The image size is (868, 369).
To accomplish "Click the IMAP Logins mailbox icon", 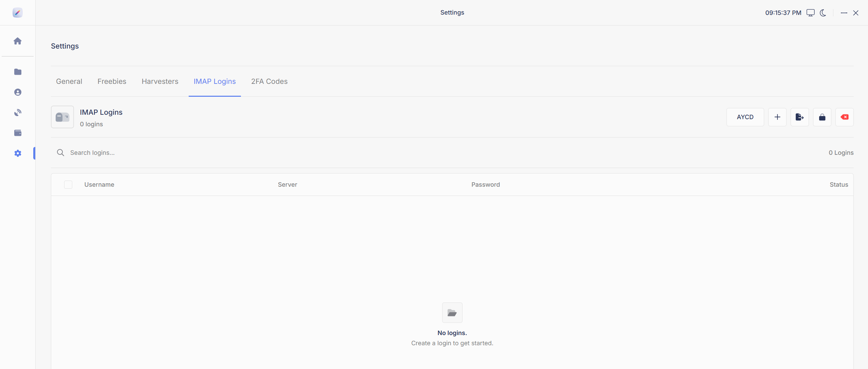I will (62, 117).
